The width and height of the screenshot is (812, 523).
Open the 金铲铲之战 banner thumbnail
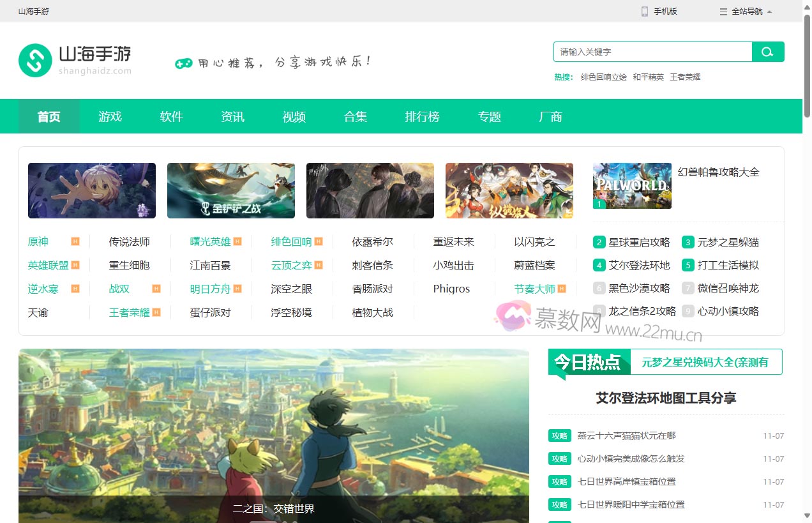click(231, 190)
